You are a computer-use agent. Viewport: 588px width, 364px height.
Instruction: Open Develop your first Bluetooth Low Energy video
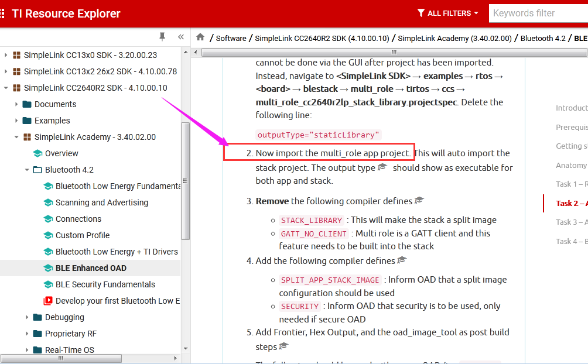[118, 301]
